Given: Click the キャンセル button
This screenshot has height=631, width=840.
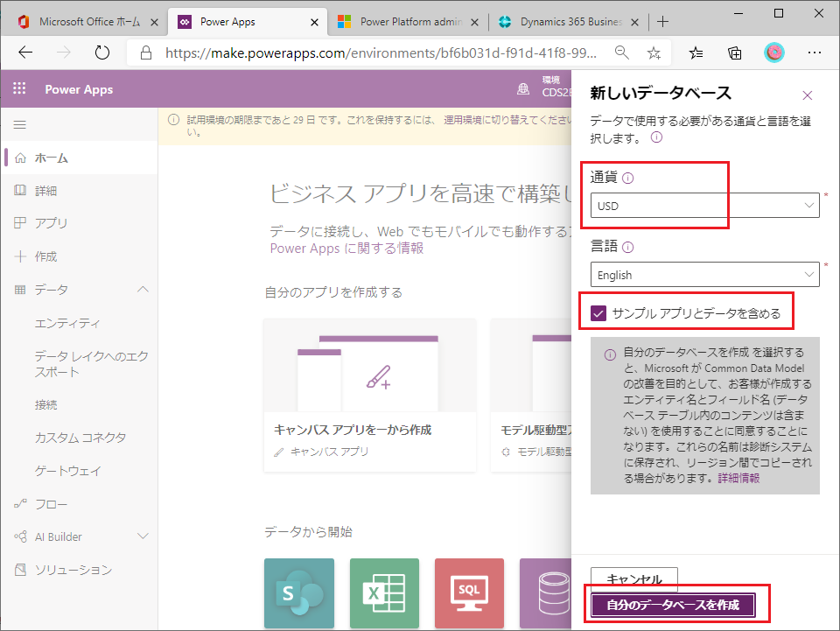Looking at the screenshot, I should point(634,579).
